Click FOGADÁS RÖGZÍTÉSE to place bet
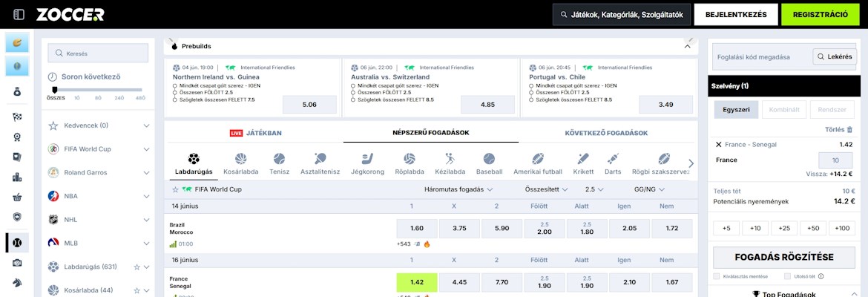The width and height of the screenshot is (868, 297). tap(784, 257)
